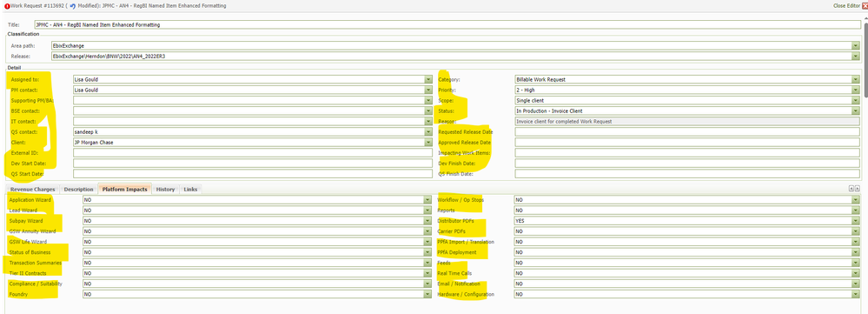Expand the Hardware / Configuration dropdown

coord(856,294)
